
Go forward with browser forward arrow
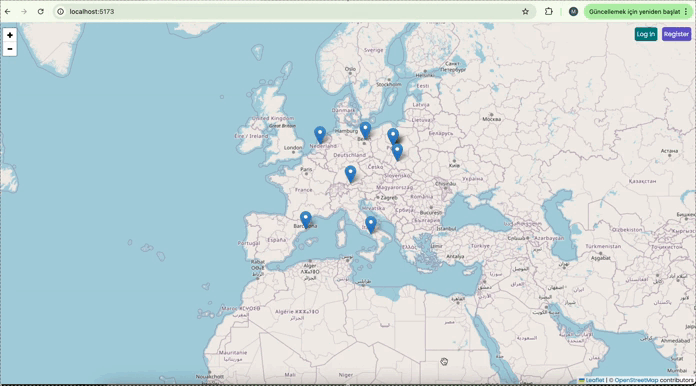(24, 12)
